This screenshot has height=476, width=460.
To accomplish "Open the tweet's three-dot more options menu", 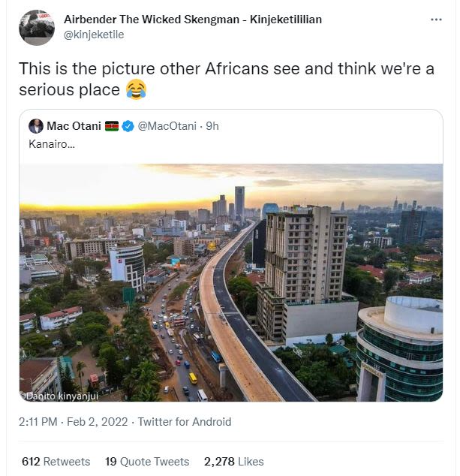I will coord(436,20).
